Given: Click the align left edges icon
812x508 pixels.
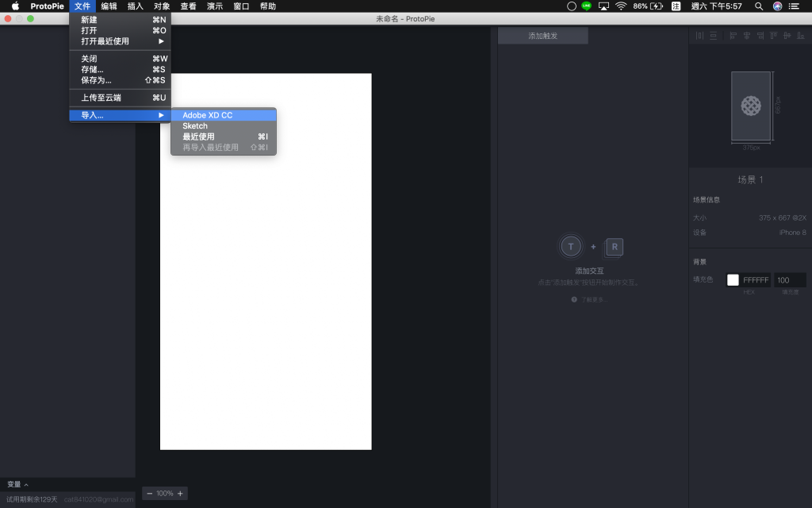Looking at the screenshot, I should tap(733, 36).
